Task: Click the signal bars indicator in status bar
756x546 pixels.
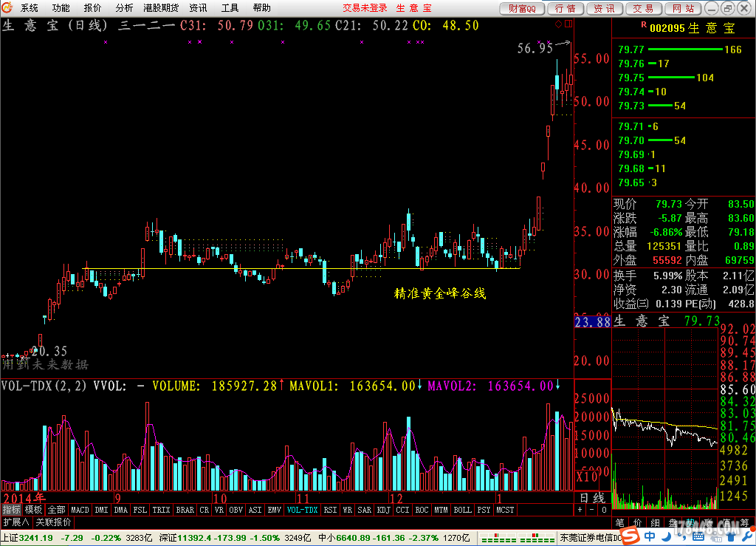Action: click(x=518, y=538)
